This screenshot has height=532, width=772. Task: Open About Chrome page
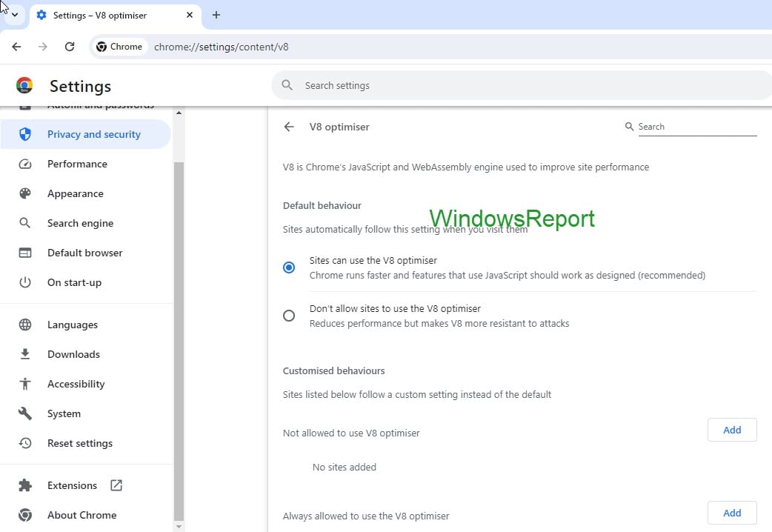click(86, 515)
